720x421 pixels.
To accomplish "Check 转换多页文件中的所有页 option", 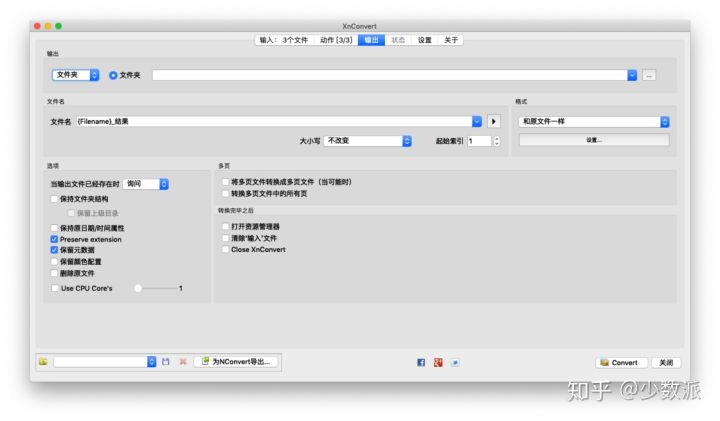I will [x=225, y=194].
